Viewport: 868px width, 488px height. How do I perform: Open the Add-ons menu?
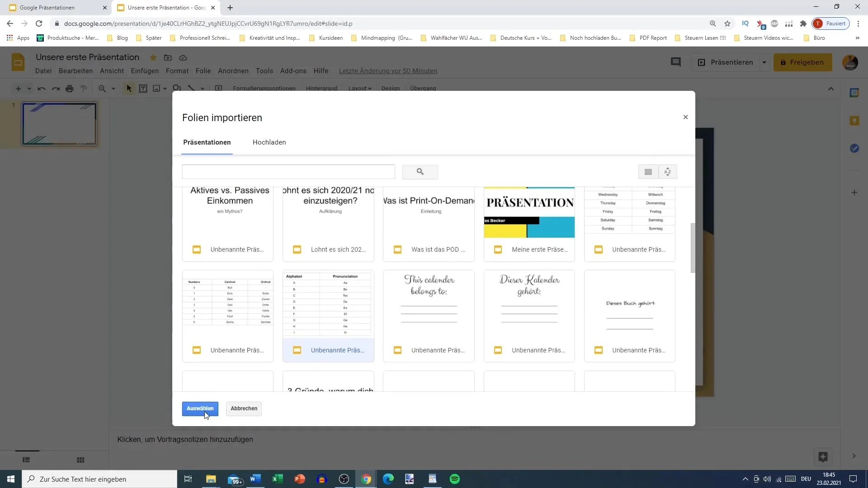coord(293,71)
